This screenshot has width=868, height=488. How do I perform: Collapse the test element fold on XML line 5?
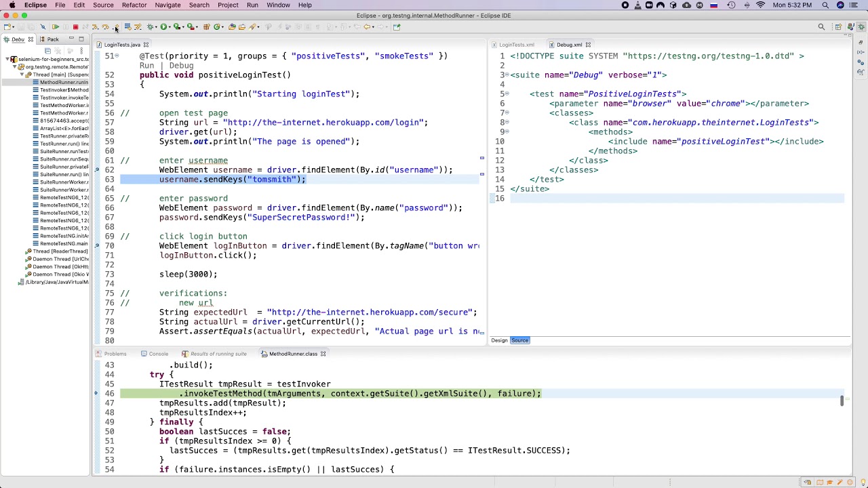[x=508, y=94]
